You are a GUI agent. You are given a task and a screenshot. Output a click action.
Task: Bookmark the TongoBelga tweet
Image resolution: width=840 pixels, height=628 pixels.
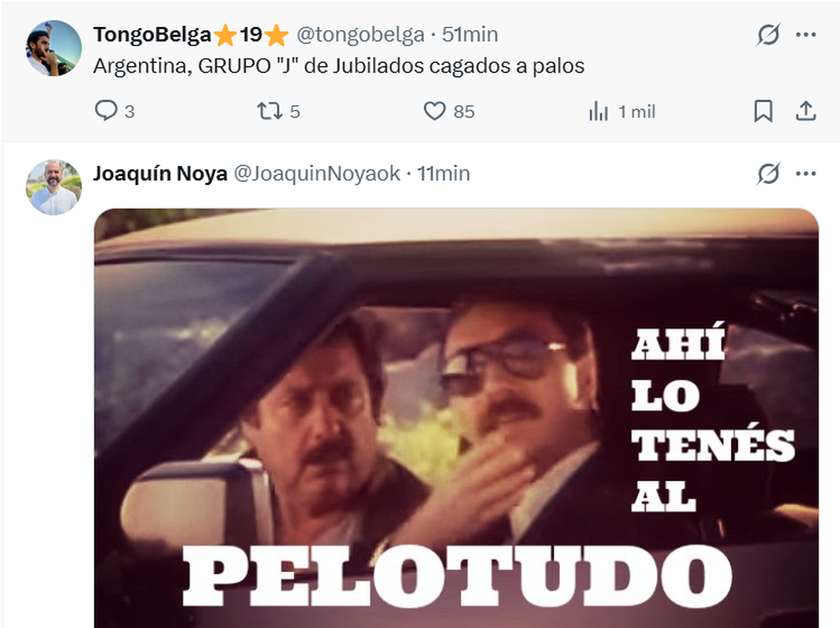click(x=763, y=111)
